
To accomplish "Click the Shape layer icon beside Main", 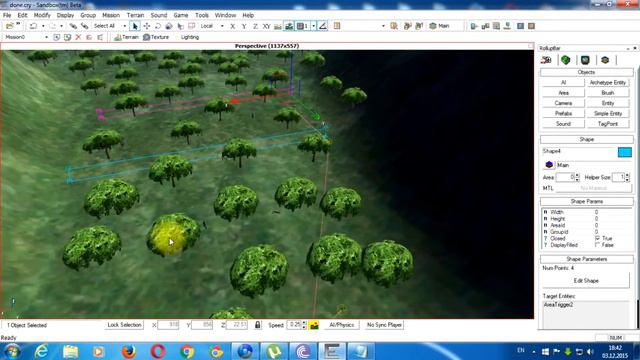I will 549,165.
